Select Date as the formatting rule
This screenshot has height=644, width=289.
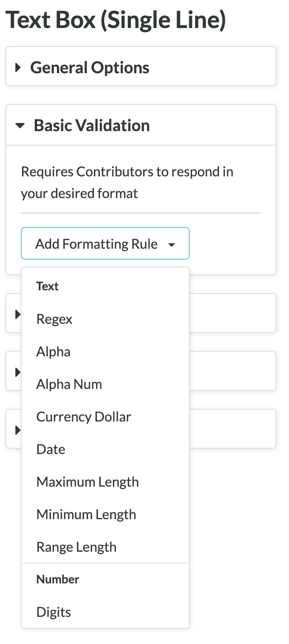pos(51,449)
